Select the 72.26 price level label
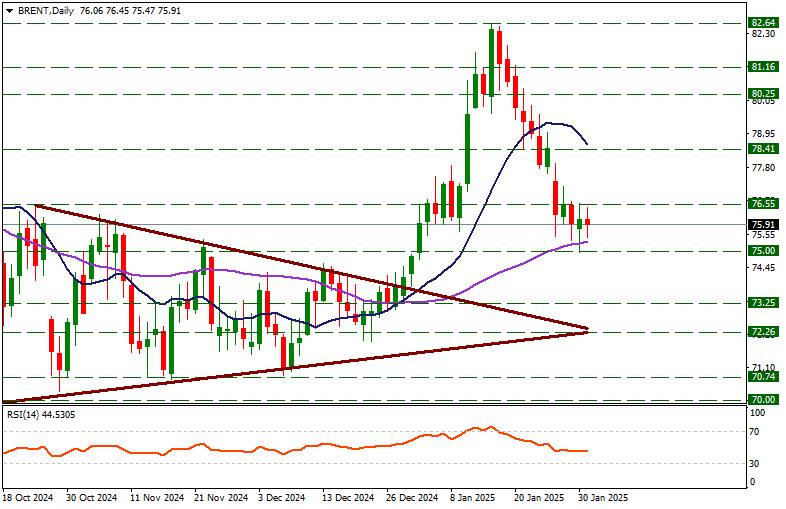 click(763, 332)
